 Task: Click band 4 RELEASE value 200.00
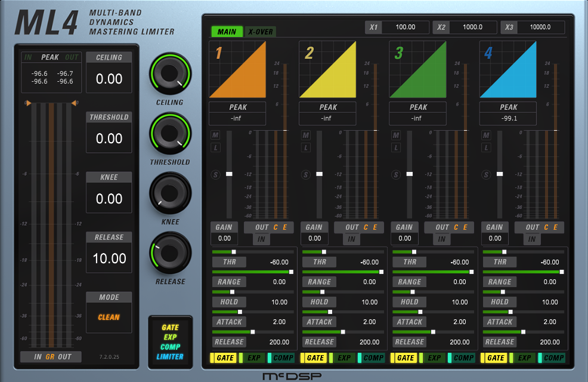tap(550, 342)
